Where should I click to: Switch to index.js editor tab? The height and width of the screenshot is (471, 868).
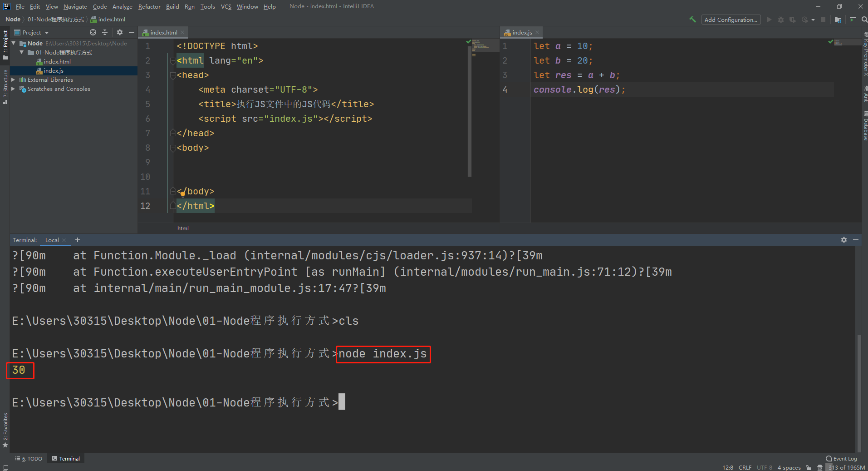point(522,32)
